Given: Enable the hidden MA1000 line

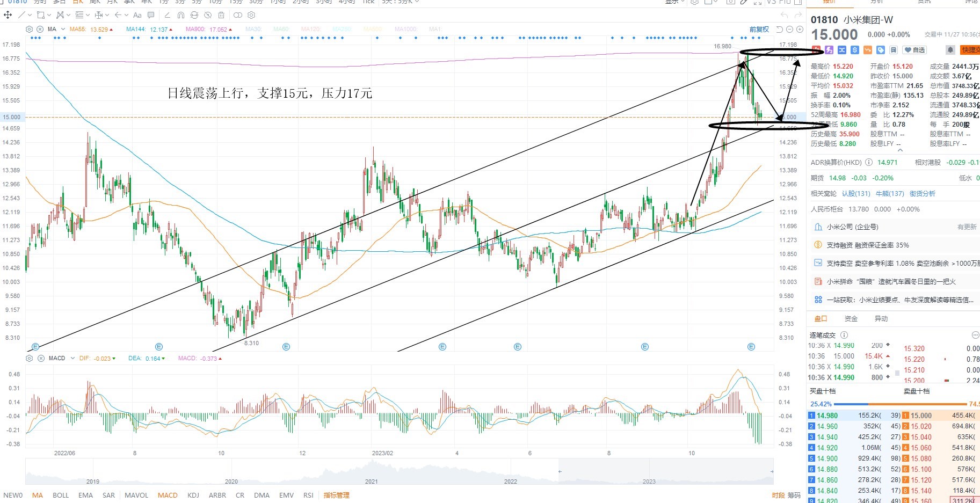Looking at the screenshot, I should click(x=406, y=29).
